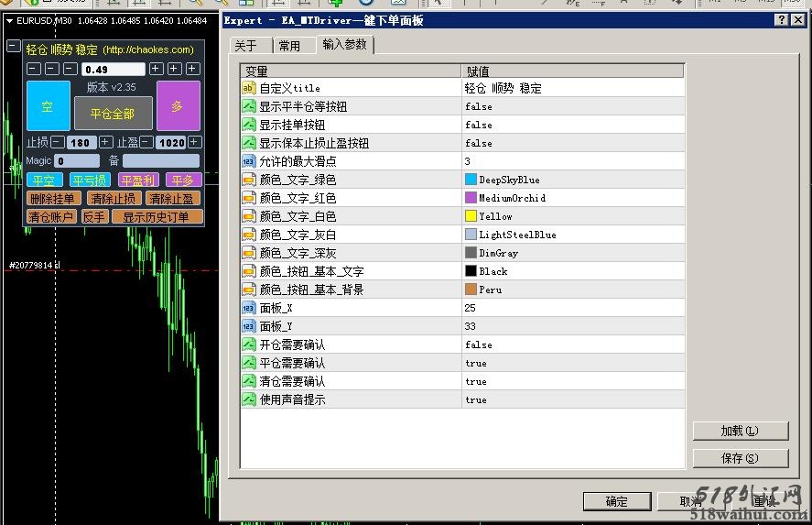Screen dimensions: 812x525
Task: Toggle the 显示平半仓等按钮 false value
Action: [478, 106]
